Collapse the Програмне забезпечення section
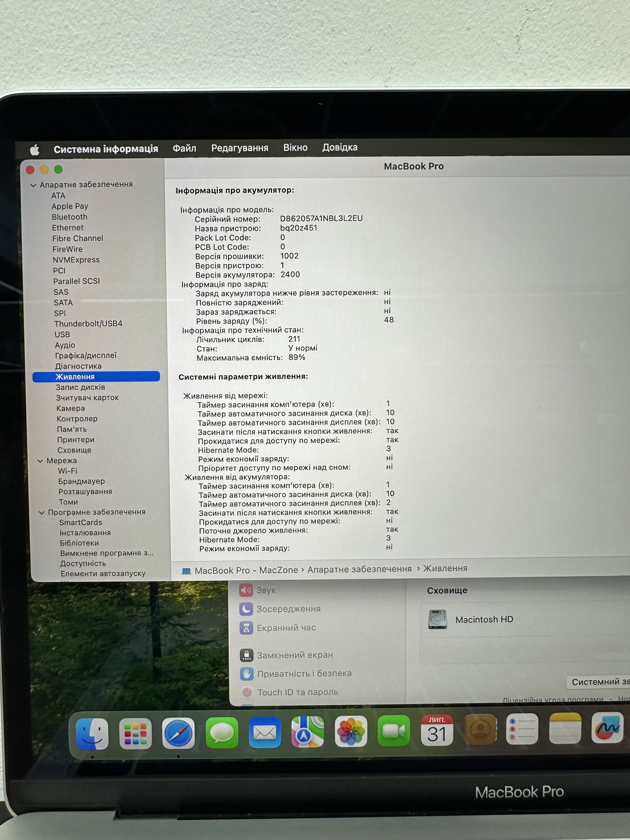This screenshot has width=630, height=840. (42, 513)
